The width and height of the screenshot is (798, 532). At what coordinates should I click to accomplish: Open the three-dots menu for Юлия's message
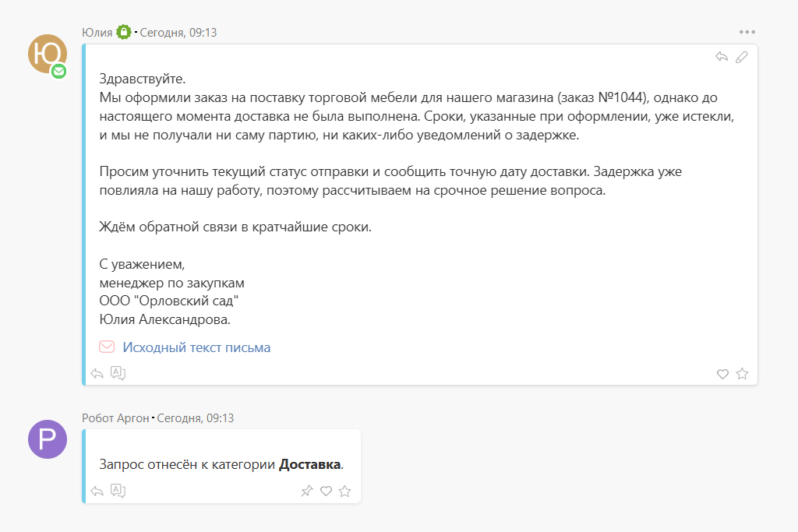[x=747, y=32]
